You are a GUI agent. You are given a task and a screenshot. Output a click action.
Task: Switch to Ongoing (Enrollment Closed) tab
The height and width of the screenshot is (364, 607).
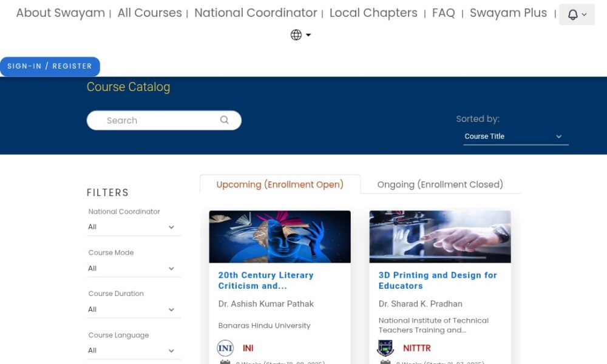coord(440,184)
